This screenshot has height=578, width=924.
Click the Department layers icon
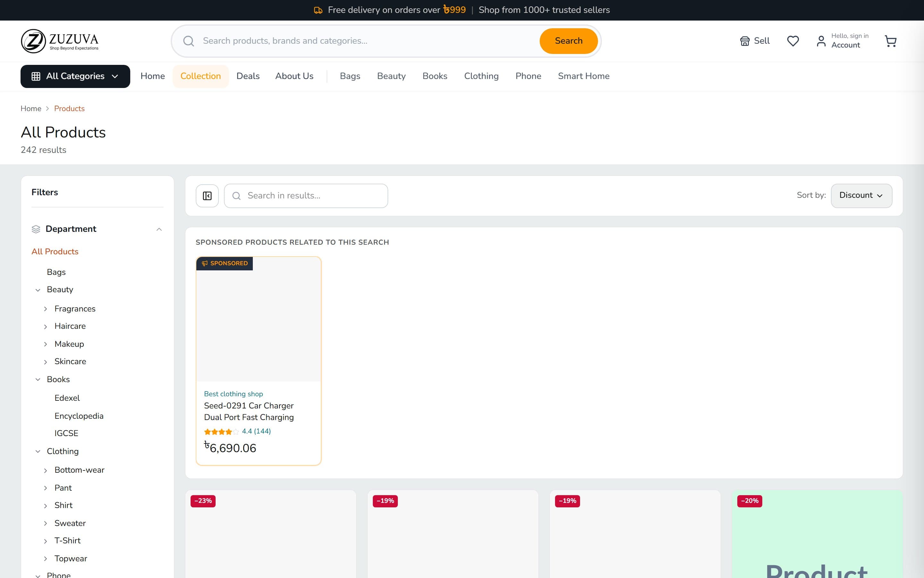tap(36, 229)
